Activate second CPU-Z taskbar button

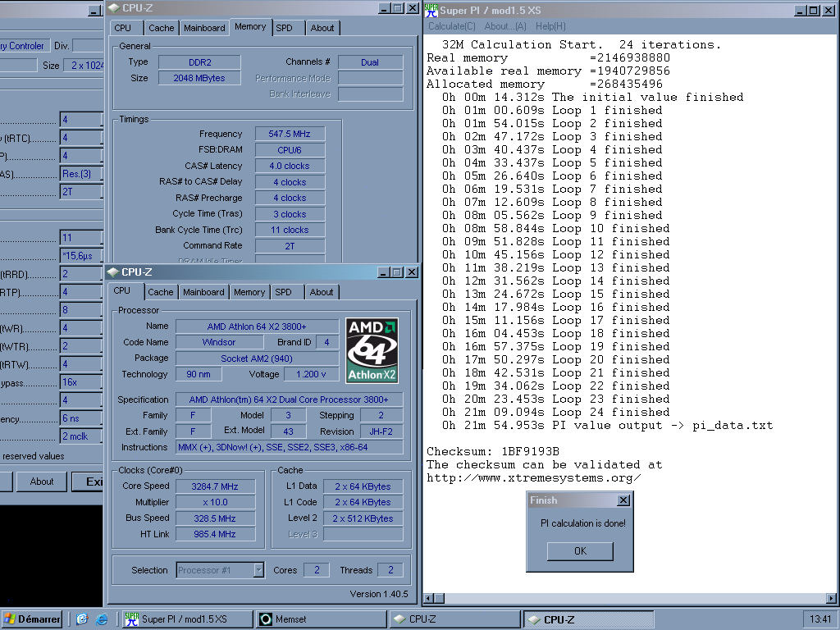[x=588, y=619]
